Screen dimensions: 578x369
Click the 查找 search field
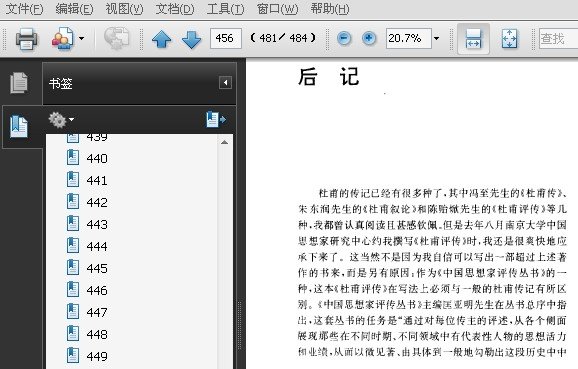[x=558, y=38]
